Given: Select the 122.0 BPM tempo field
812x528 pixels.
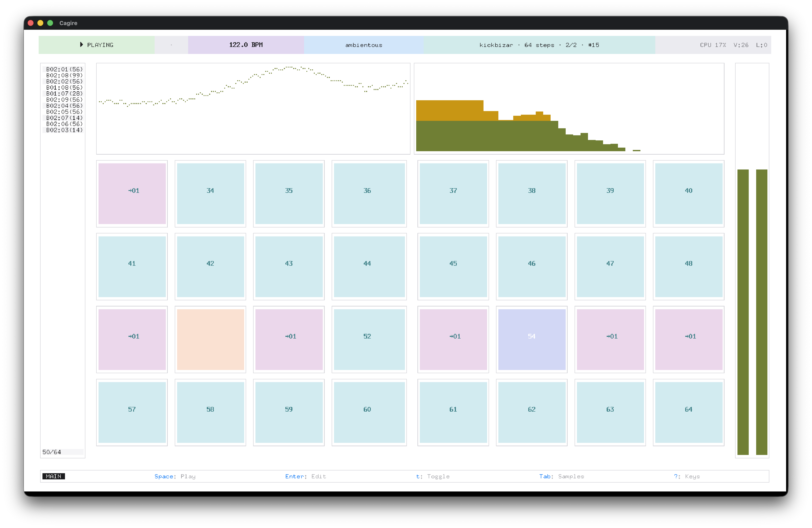Looking at the screenshot, I should tap(246, 45).
